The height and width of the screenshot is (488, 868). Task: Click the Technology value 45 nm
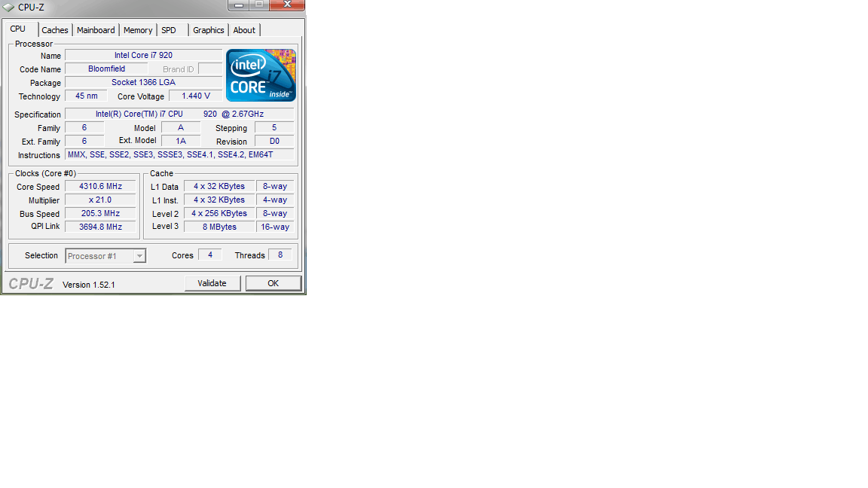[x=87, y=96]
